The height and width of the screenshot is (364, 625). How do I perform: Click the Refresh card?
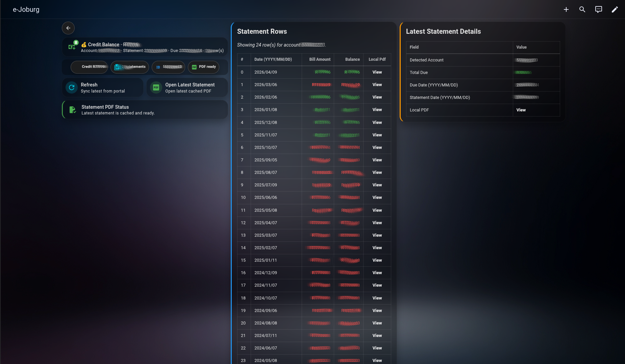click(x=103, y=87)
